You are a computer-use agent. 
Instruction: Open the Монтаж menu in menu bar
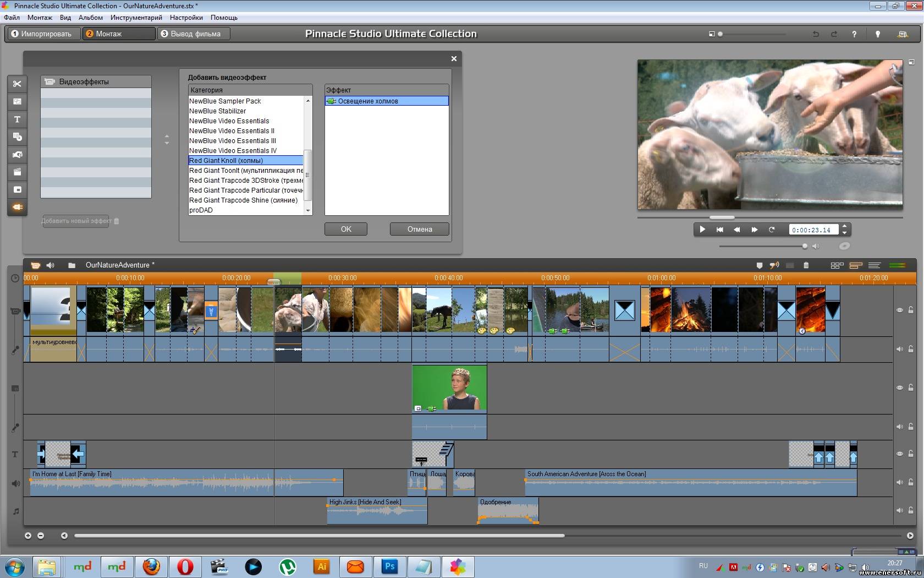(x=40, y=18)
